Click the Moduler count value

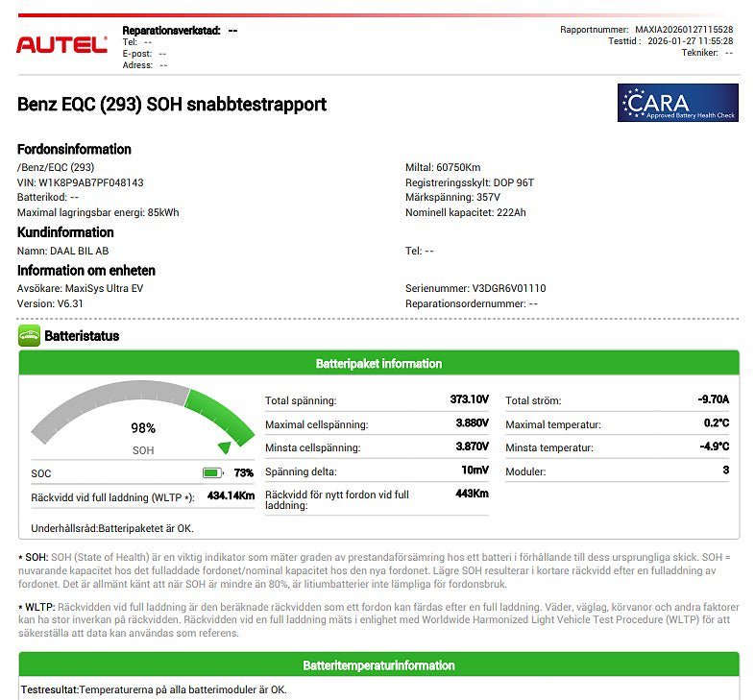pos(725,471)
